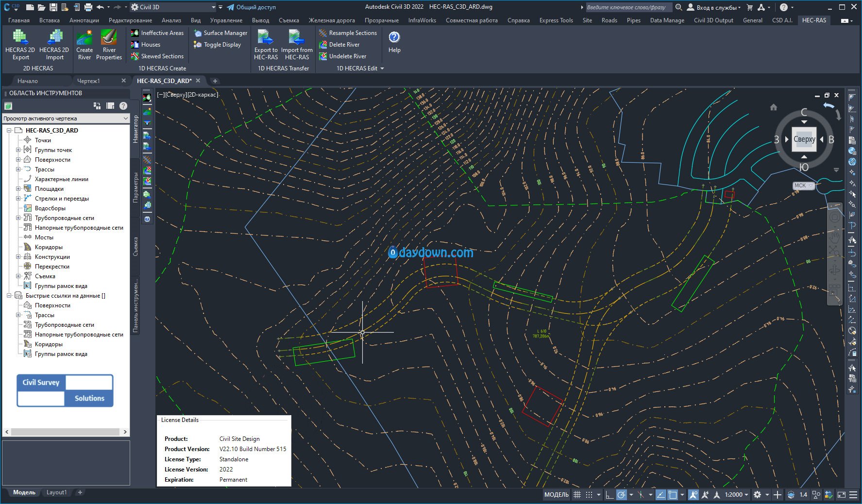
Task: Click Import from HEC-RAS icon
Action: pyautogui.click(x=296, y=38)
